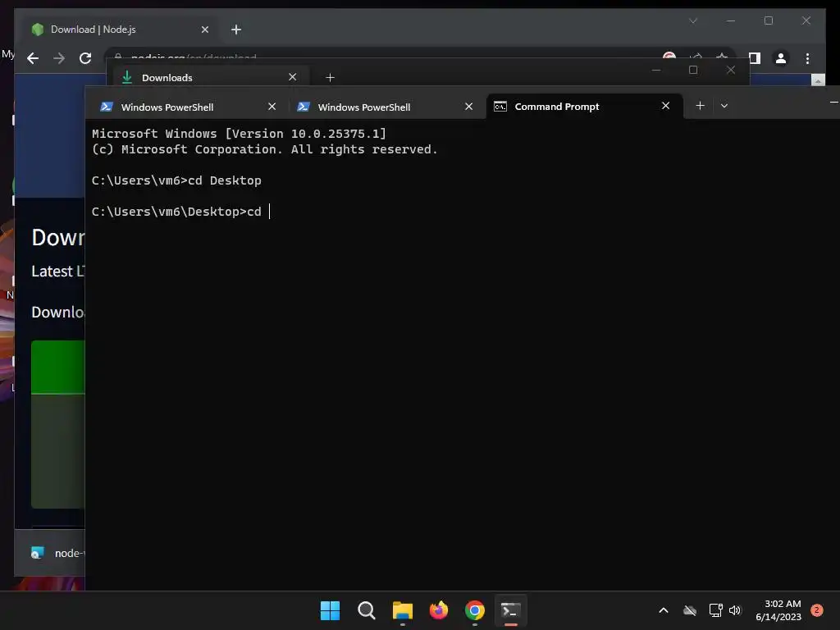Reload the Node.js page
This screenshot has height=630, width=840.
(85, 58)
